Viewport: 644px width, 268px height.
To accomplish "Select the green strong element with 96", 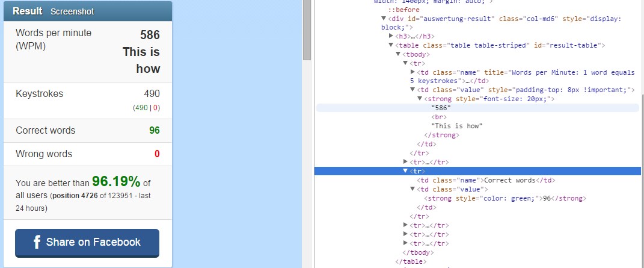I will [x=505, y=198].
